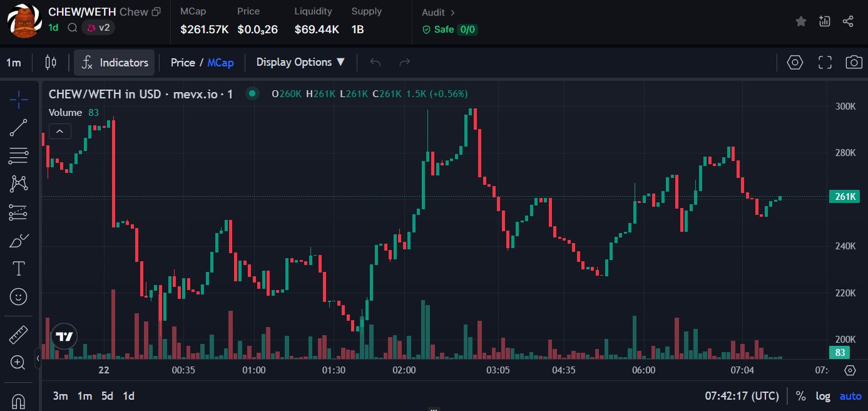Toggle percent scale mode
The image size is (868, 411).
pyautogui.click(x=800, y=396)
